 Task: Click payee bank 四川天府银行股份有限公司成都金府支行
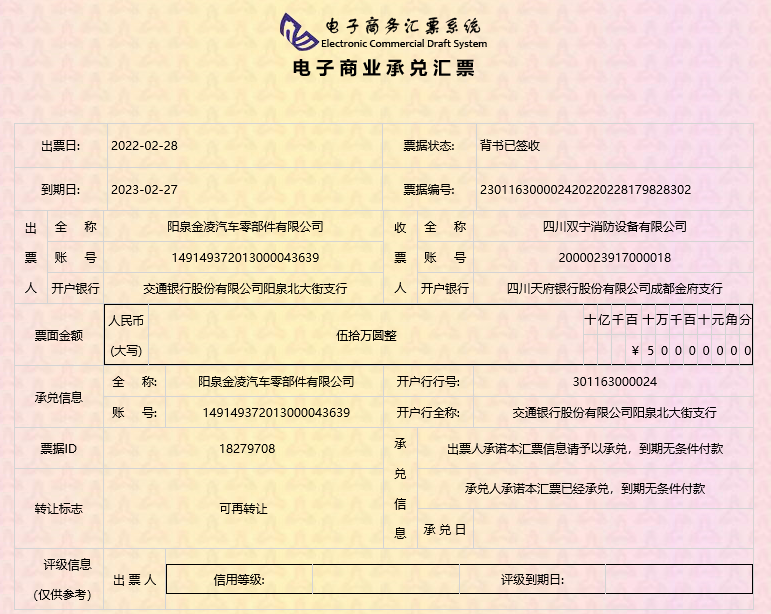tap(614, 288)
